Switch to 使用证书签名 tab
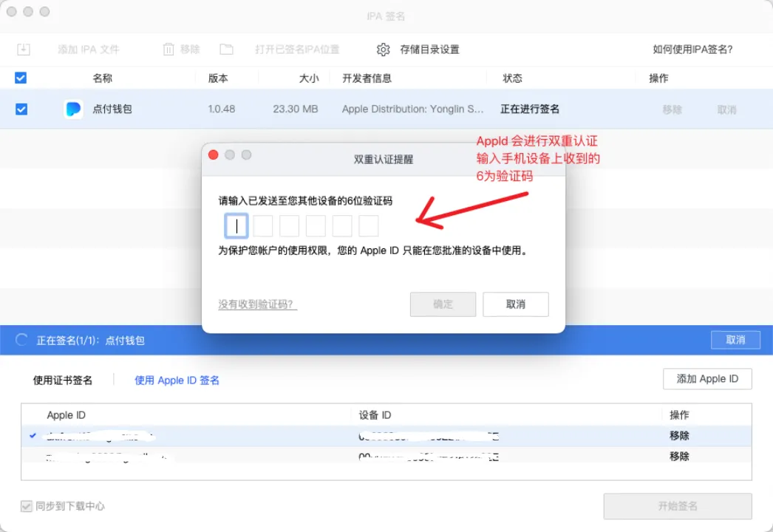This screenshot has width=773, height=532. (x=63, y=380)
